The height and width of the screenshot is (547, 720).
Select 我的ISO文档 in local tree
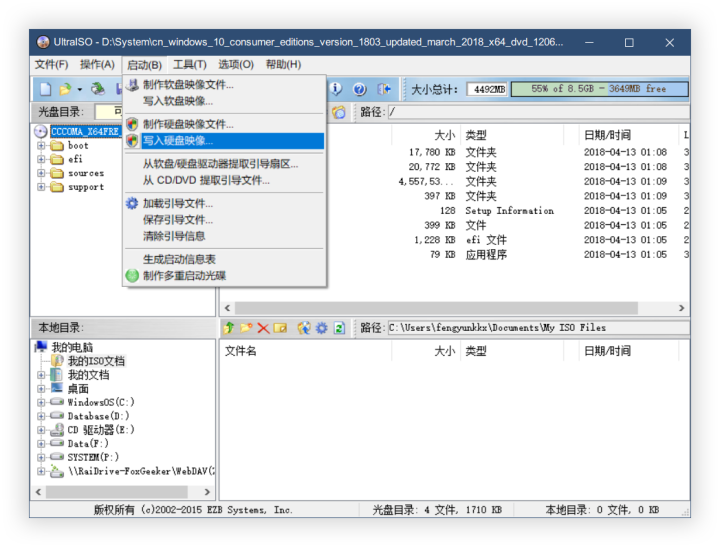pyautogui.click(x=96, y=361)
